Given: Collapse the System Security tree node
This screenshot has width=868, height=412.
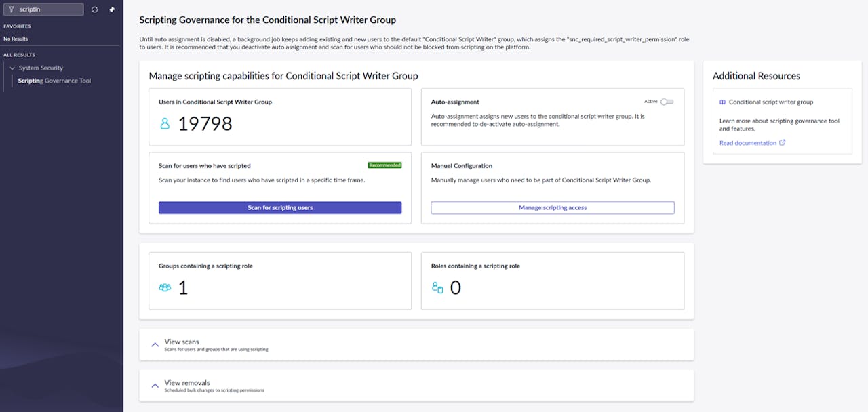Looking at the screenshot, I should point(12,68).
